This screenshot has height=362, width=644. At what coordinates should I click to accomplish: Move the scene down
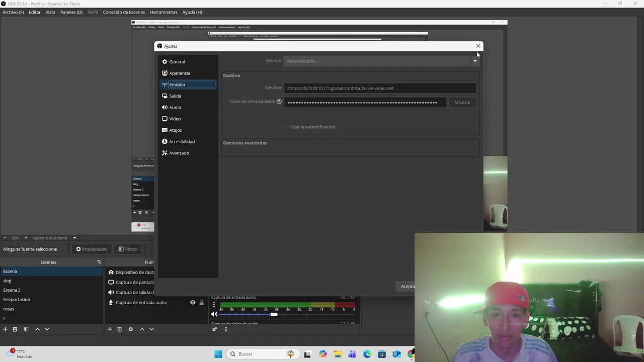point(47,329)
